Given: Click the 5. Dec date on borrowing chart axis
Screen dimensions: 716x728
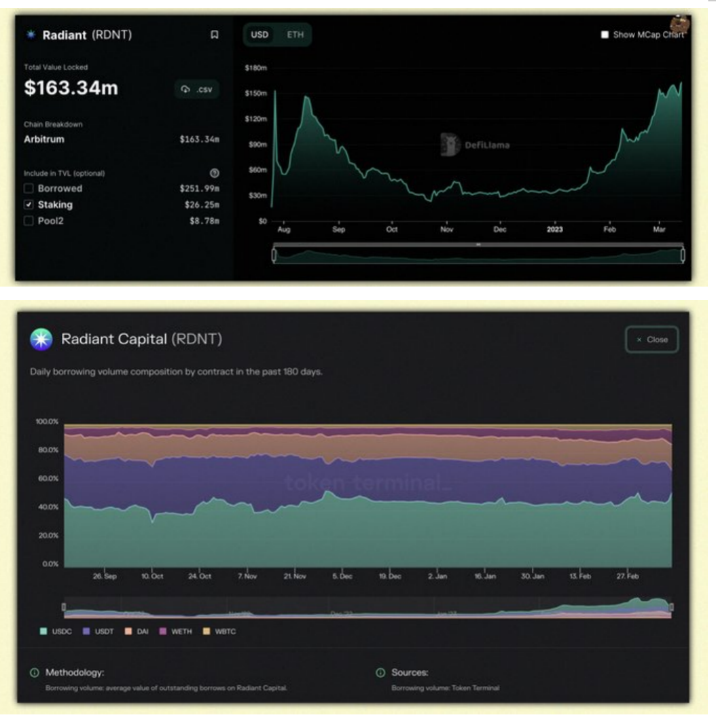Looking at the screenshot, I should click(342, 576).
